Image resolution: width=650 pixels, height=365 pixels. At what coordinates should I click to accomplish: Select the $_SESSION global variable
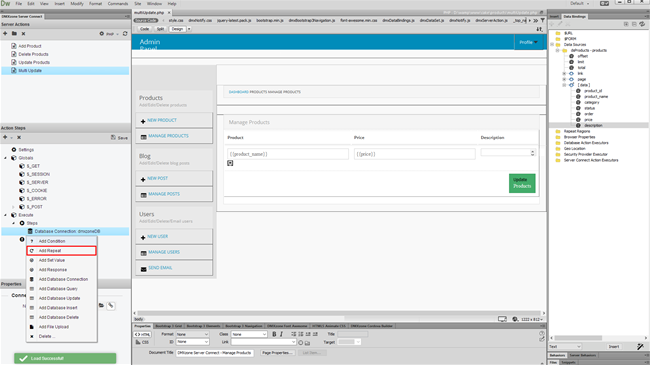(38, 174)
